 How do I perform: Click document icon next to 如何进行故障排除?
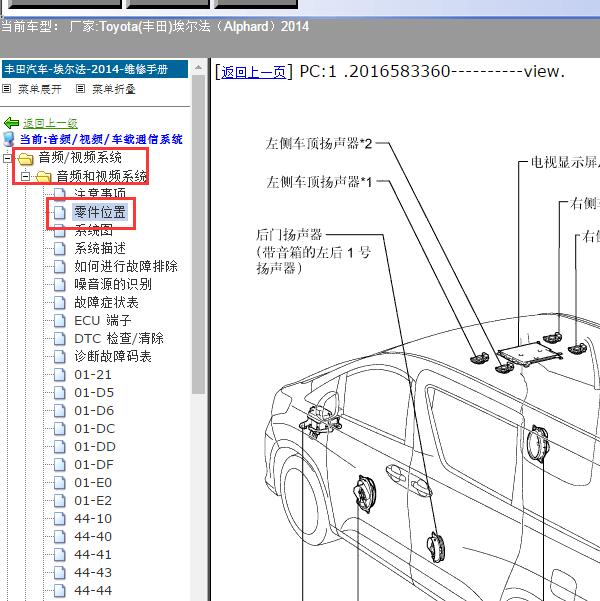(x=59, y=266)
